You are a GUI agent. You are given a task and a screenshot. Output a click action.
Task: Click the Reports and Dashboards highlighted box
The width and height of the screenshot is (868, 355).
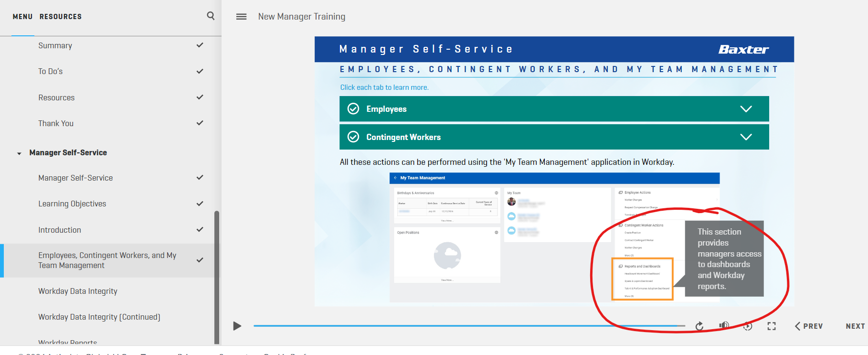click(643, 279)
